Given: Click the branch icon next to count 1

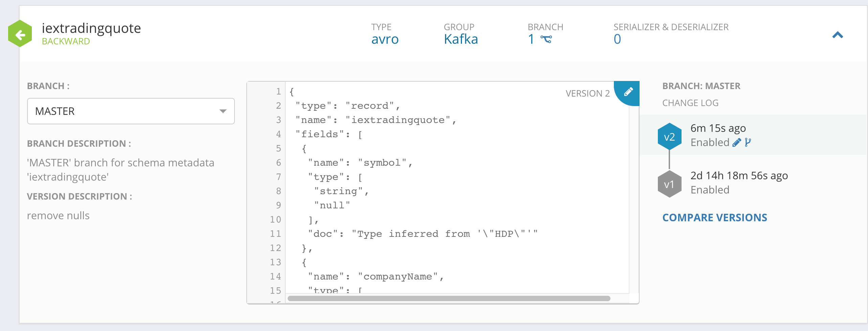Looking at the screenshot, I should point(546,40).
